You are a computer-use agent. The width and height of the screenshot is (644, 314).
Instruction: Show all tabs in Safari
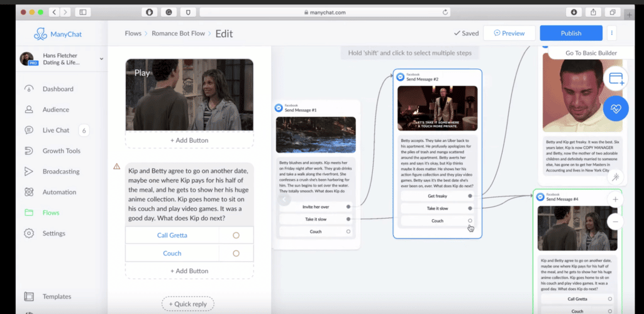pyautogui.click(x=613, y=13)
